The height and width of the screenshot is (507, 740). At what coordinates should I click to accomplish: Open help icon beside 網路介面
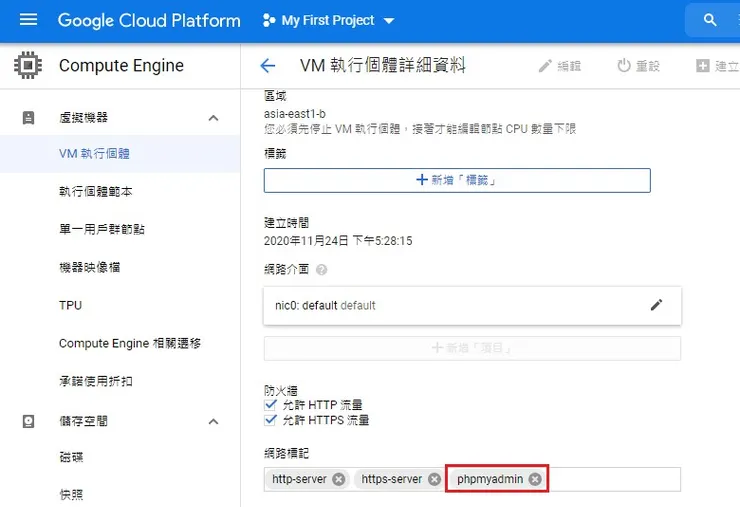click(321, 270)
